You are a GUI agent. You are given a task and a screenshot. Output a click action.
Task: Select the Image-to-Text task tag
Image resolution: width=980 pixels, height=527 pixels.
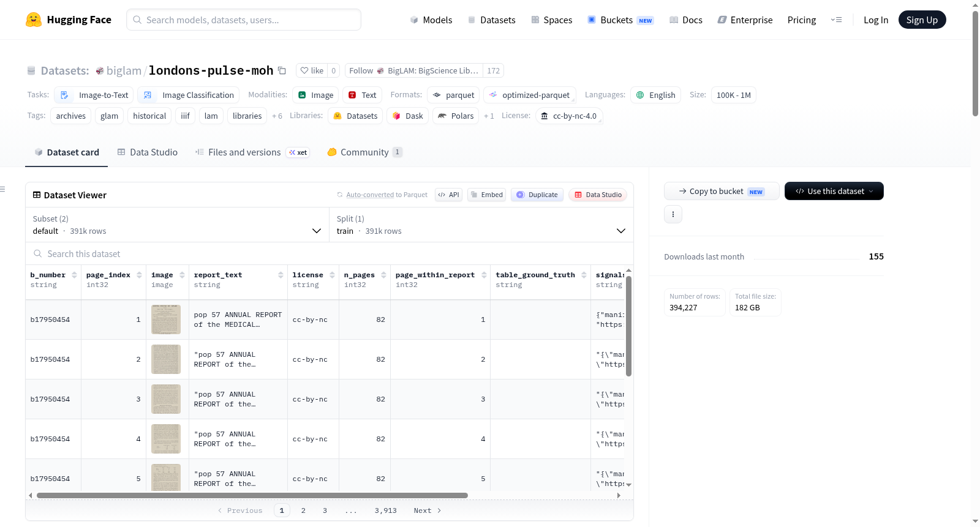(x=94, y=95)
